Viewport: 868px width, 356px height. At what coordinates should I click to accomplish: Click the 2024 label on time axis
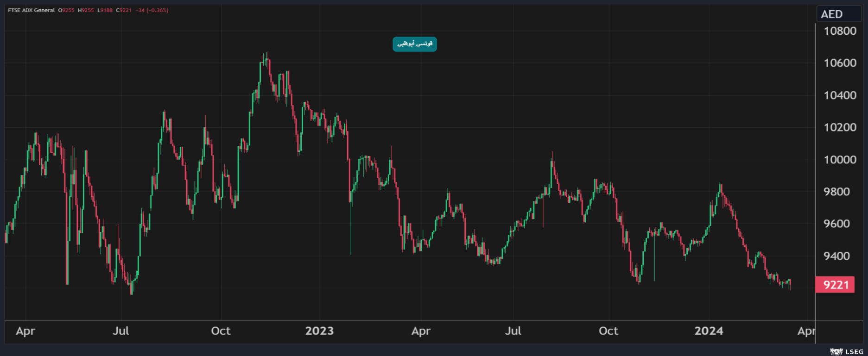pyautogui.click(x=709, y=331)
